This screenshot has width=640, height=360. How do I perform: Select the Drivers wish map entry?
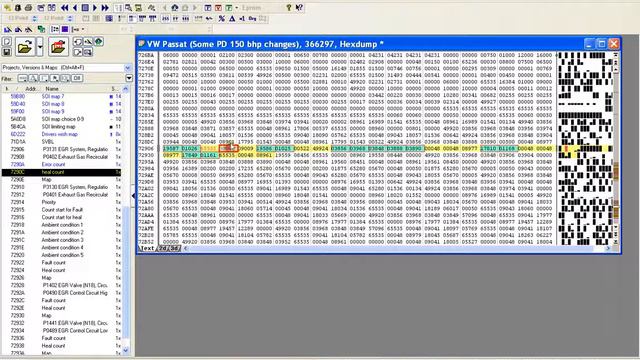61,134
